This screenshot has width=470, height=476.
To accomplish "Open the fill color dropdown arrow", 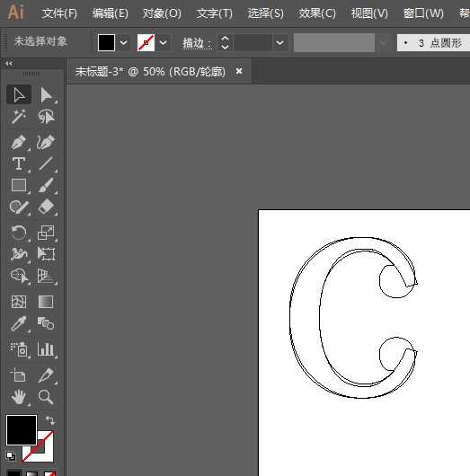I will click(x=123, y=42).
